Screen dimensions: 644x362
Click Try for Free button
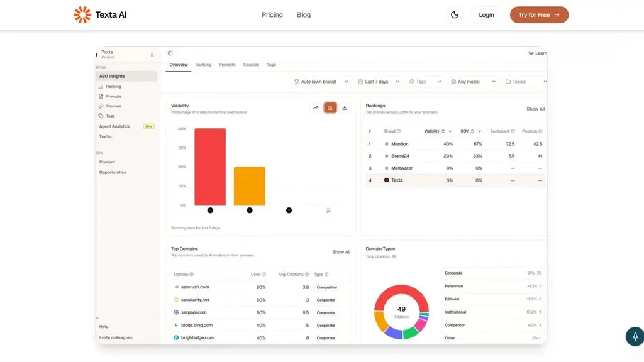[x=539, y=15]
